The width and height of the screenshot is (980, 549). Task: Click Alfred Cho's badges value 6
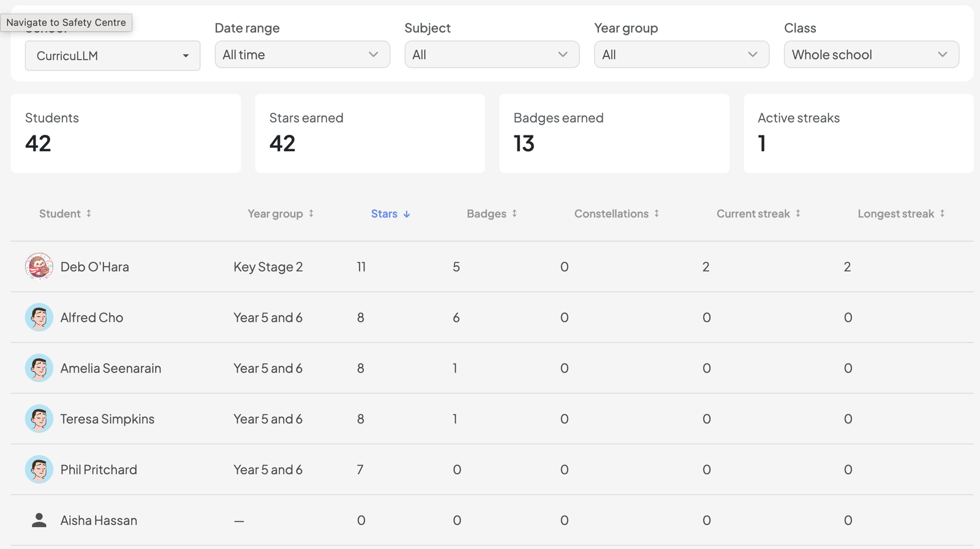(x=456, y=318)
